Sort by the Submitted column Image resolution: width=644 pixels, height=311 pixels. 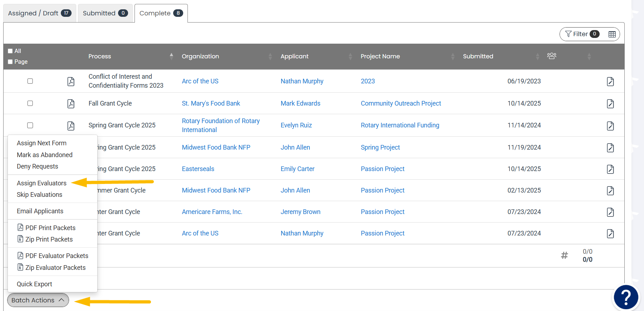pos(537,56)
